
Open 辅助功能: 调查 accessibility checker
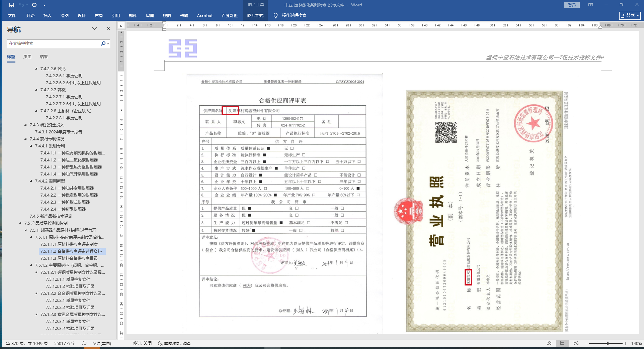tap(174, 344)
